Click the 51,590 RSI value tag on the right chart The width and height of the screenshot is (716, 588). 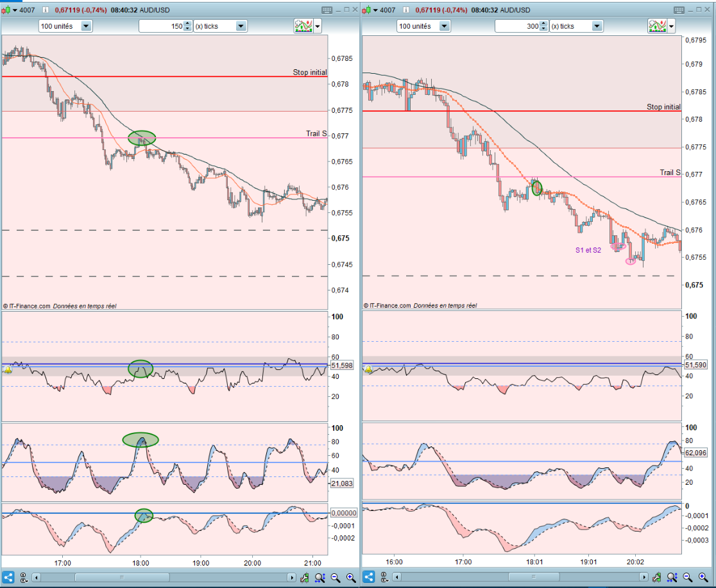695,365
